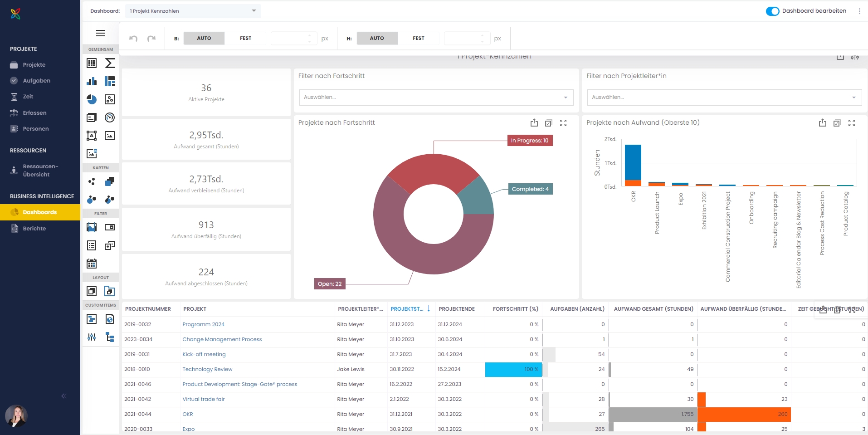The height and width of the screenshot is (435, 868).
Task: Collapse the left navigation sidebar
Action: (64, 396)
